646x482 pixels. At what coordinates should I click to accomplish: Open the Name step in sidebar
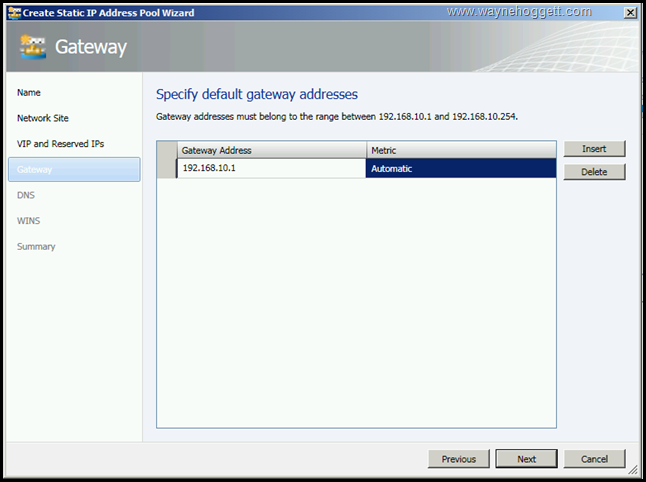(29, 93)
